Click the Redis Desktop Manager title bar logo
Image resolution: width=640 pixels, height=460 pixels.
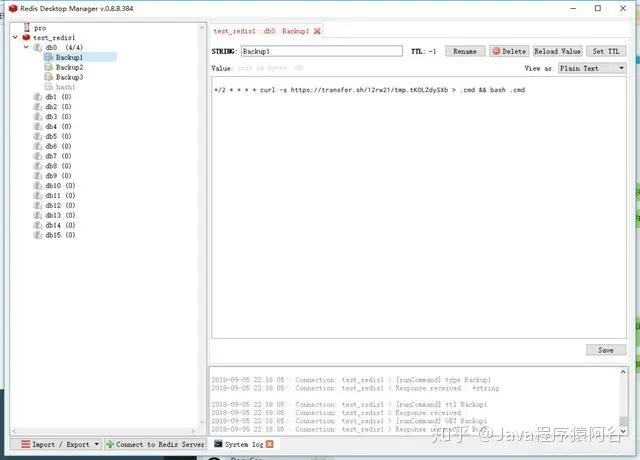pyautogui.click(x=13, y=8)
